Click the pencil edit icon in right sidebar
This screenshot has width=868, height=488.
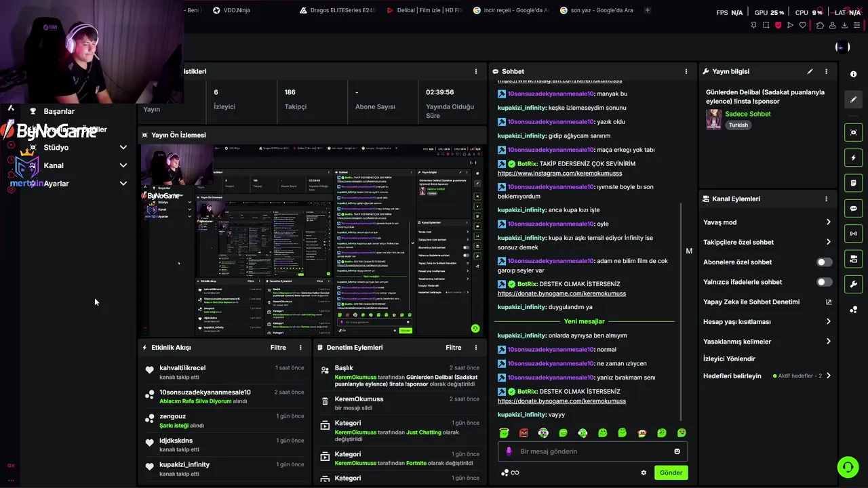coord(853,99)
